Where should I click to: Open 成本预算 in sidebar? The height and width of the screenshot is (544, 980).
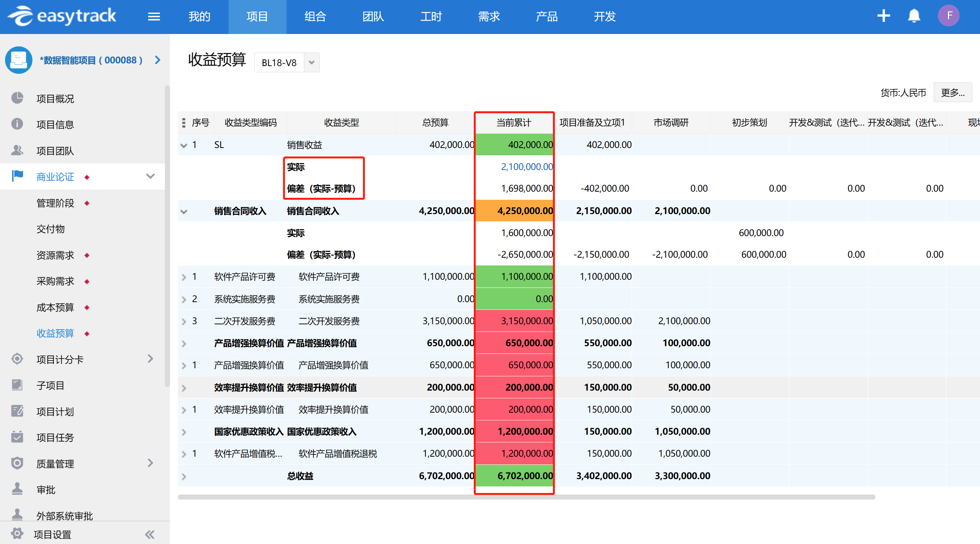click(55, 307)
